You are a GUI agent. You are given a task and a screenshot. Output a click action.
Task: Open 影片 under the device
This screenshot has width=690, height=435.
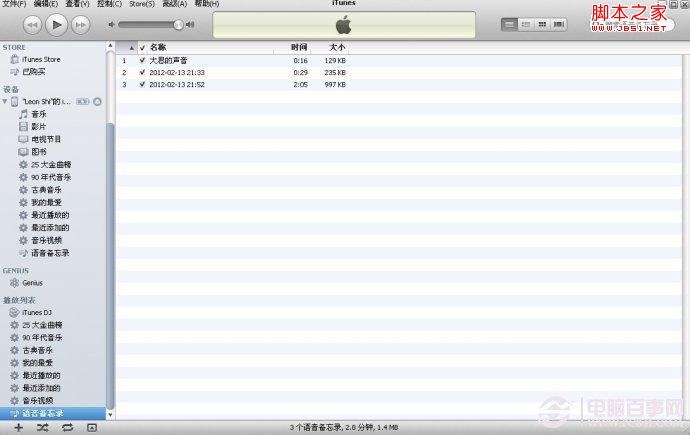39,127
